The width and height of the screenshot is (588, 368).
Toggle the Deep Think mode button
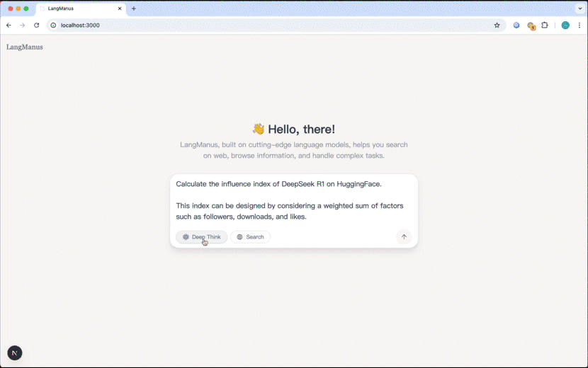tap(202, 237)
